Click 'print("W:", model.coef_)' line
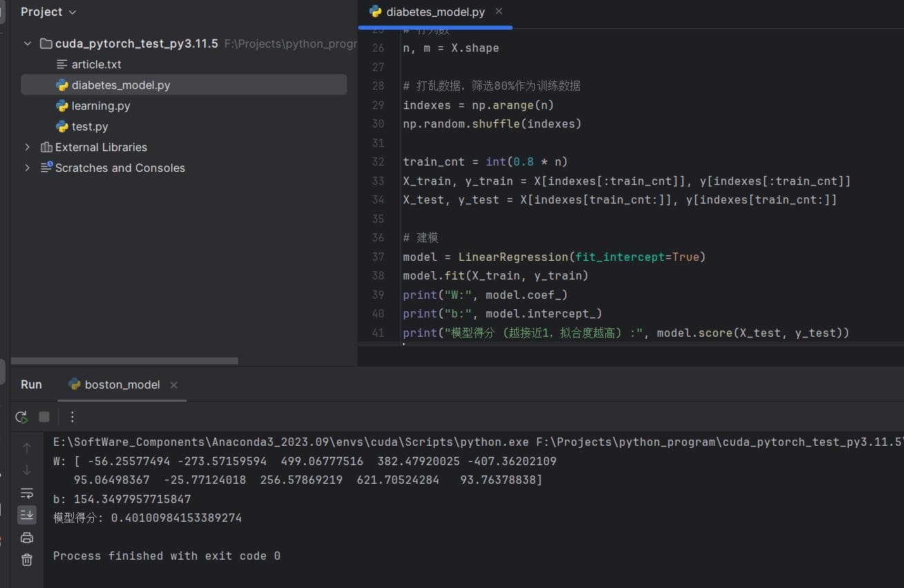Viewport: 904px width, 588px height. tap(485, 295)
